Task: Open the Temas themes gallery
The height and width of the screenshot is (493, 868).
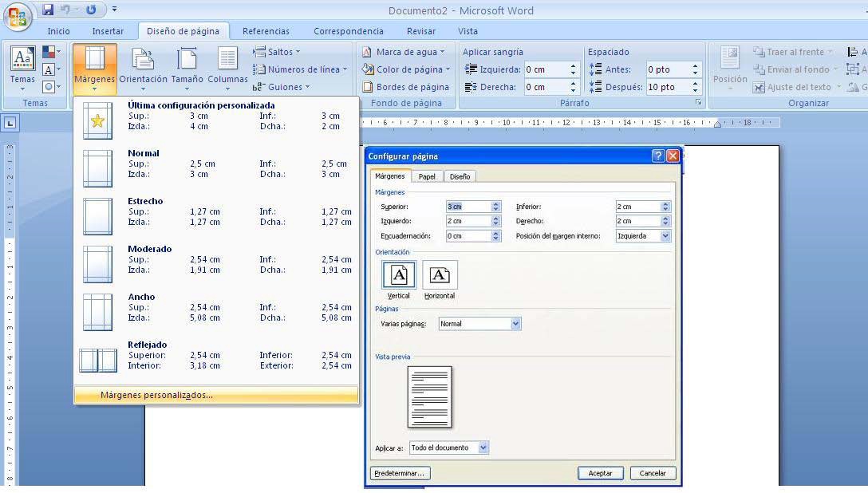Action: (22, 68)
